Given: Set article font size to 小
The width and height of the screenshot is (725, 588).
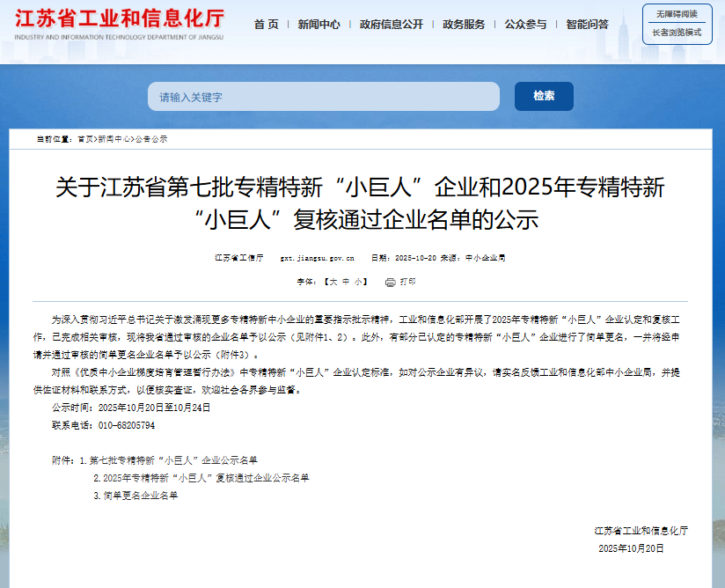Looking at the screenshot, I should click(x=359, y=282).
